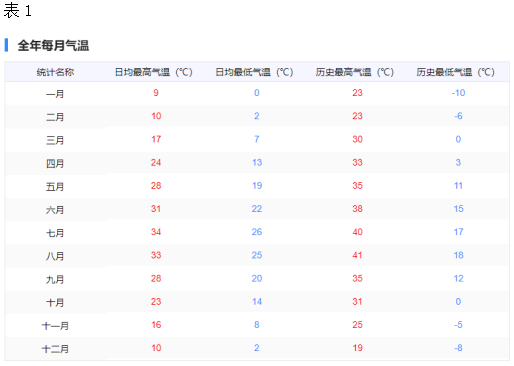Click the 十一月 row label
The height and width of the screenshot is (366, 514).
point(55,326)
